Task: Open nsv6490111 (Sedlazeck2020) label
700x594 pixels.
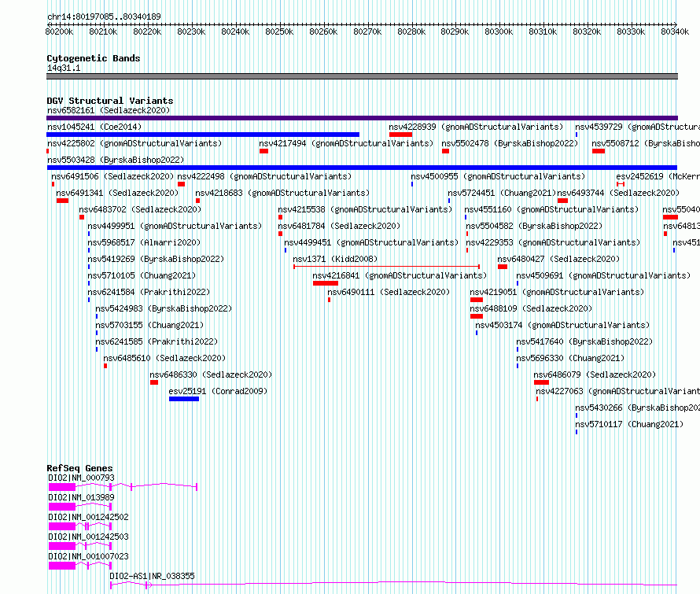Action: point(389,292)
